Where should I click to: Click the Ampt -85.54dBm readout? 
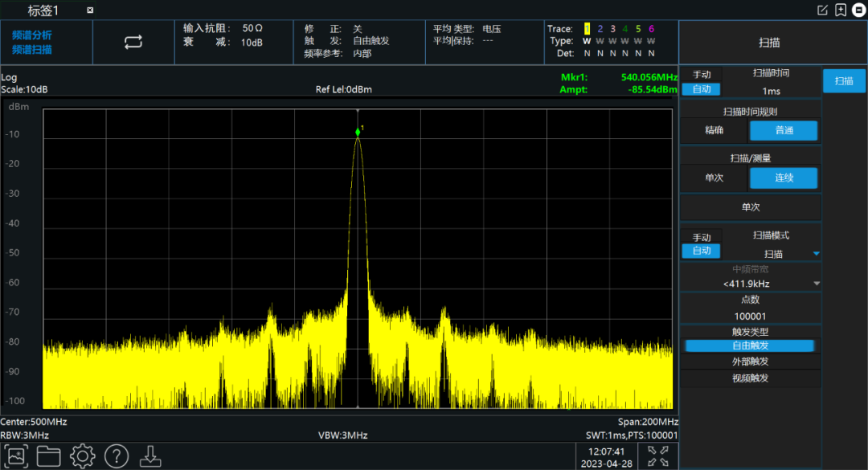(619, 89)
